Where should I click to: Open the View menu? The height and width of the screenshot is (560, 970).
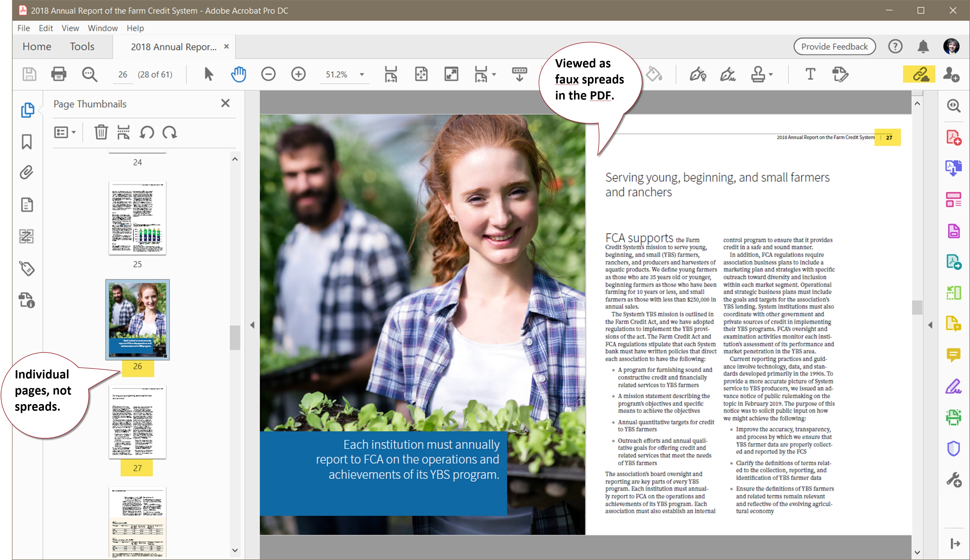[70, 28]
